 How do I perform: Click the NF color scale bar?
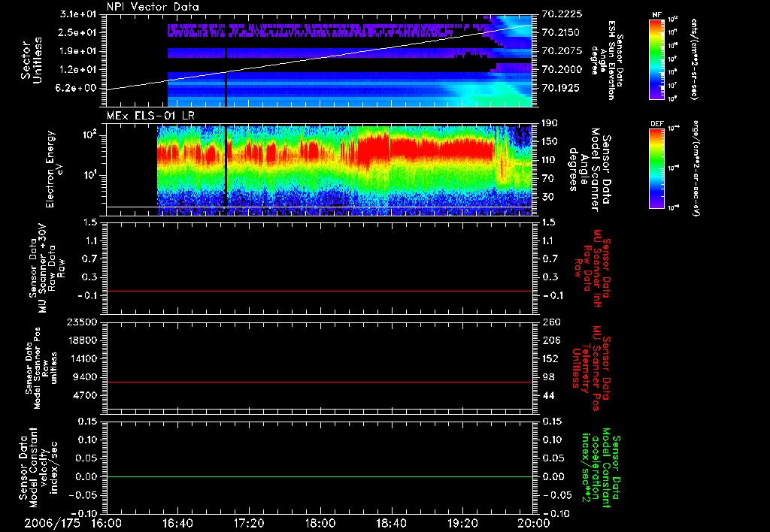pyautogui.click(x=656, y=59)
